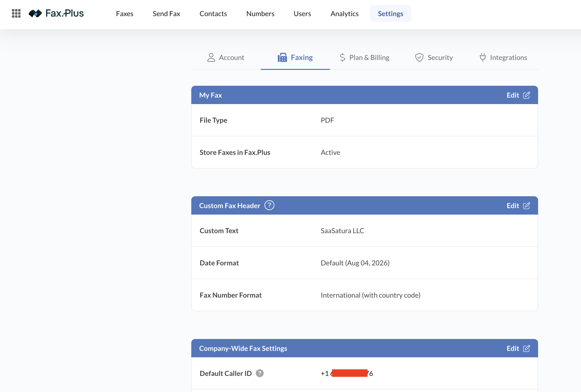Click the Default (Aug 04, 2026) date format

(355, 263)
